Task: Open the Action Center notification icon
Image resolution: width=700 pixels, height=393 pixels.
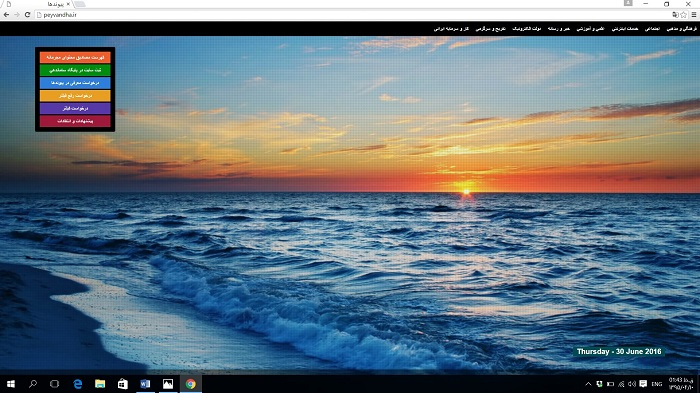Action: click(643, 384)
